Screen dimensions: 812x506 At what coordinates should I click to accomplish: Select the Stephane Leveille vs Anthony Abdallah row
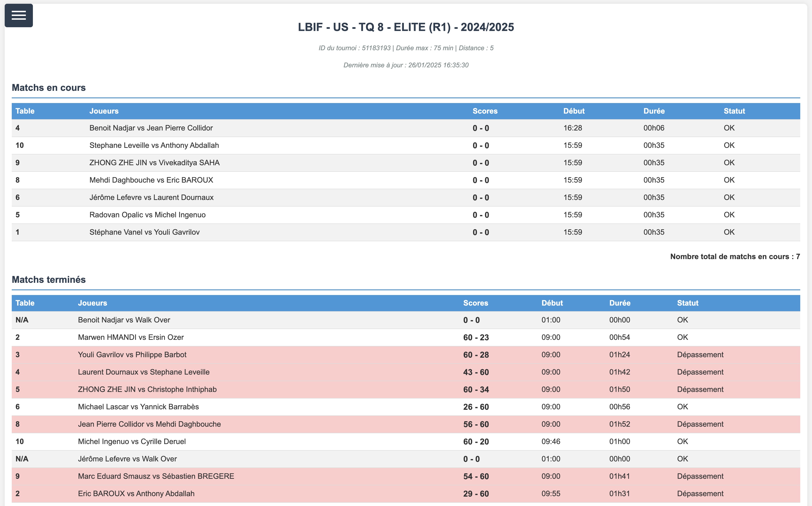coord(154,145)
